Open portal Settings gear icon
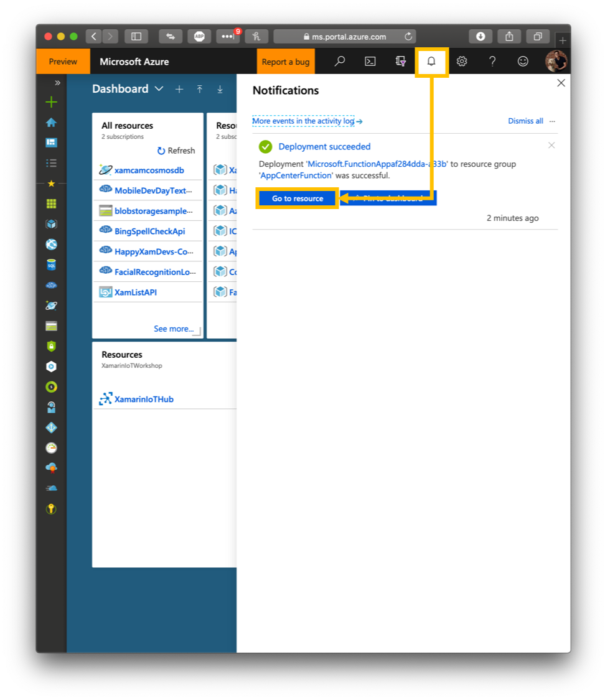Viewport: 605px width, 700px height. pos(462,61)
